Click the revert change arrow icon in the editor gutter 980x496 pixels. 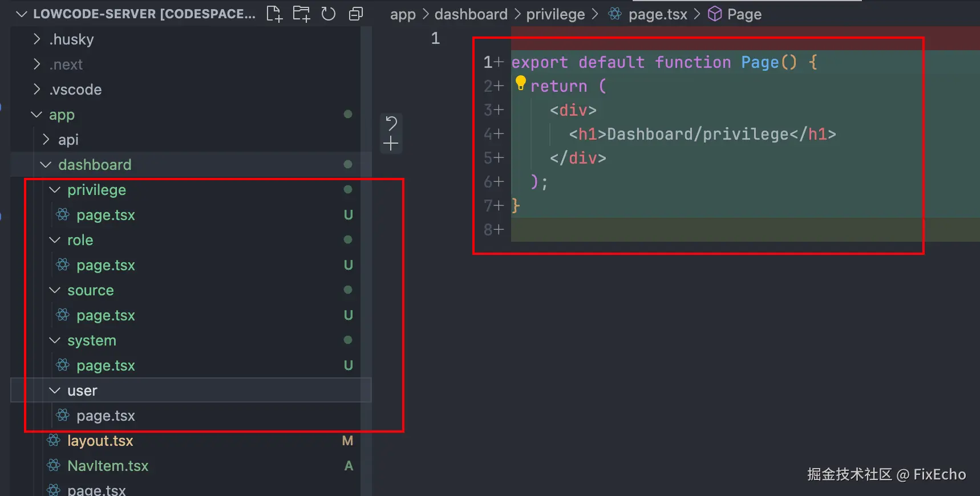click(x=391, y=123)
